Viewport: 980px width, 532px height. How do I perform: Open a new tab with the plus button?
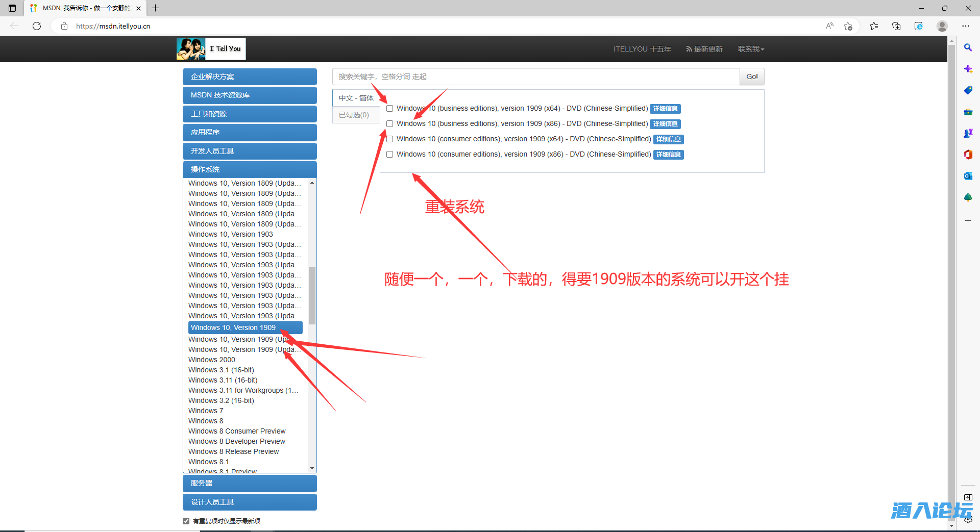[156, 8]
